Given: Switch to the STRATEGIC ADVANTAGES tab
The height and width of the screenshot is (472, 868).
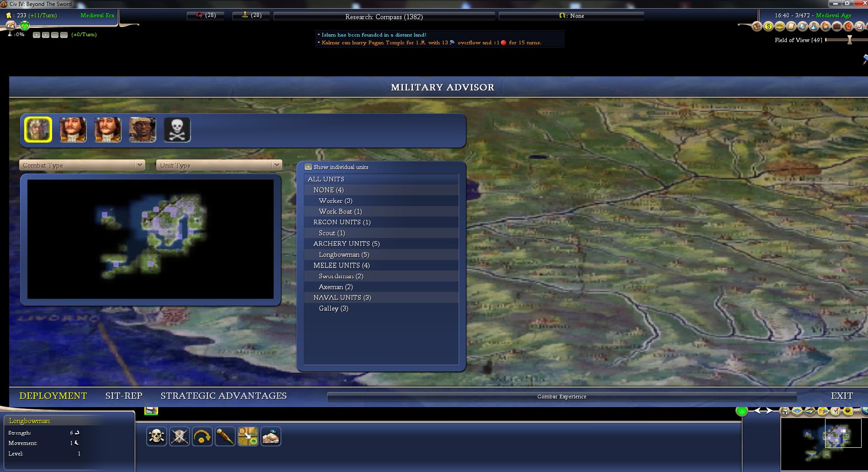Looking at the screenshot, I should (224, 396).
